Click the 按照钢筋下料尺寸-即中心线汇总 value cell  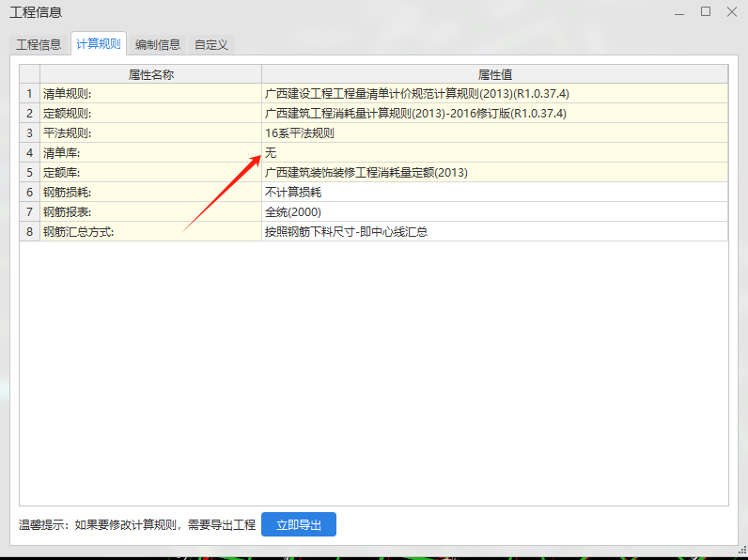point(494,232)
